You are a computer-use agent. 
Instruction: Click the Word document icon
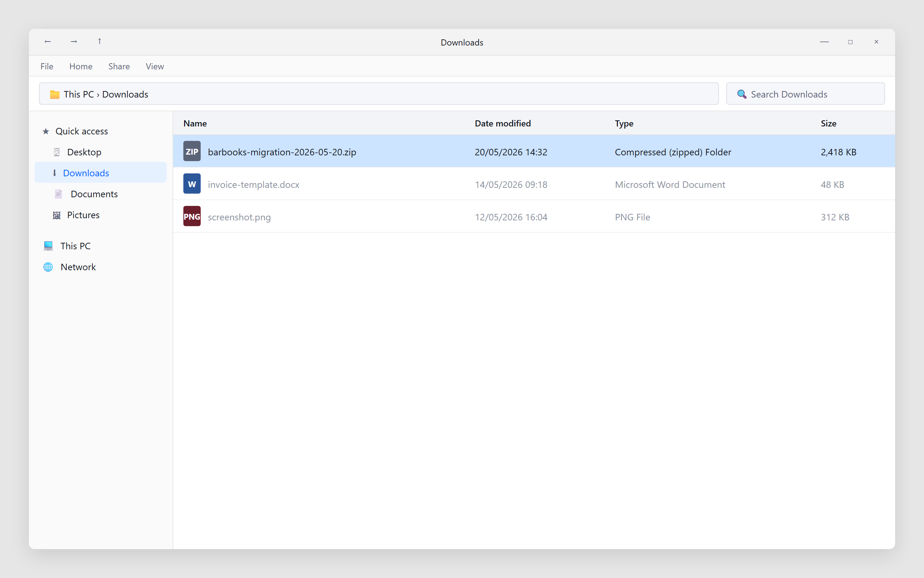(192, 184)
